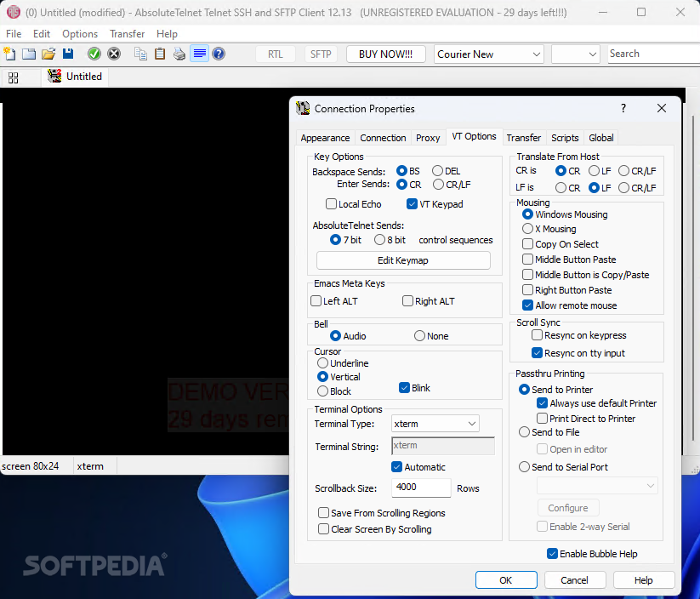Enable Resync on keypress

coord(579,335)
